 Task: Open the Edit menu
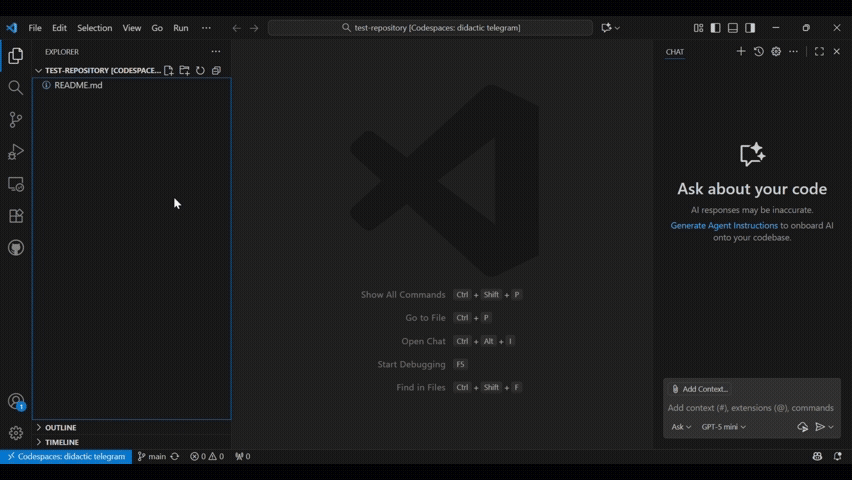click(x=59, y=28)
